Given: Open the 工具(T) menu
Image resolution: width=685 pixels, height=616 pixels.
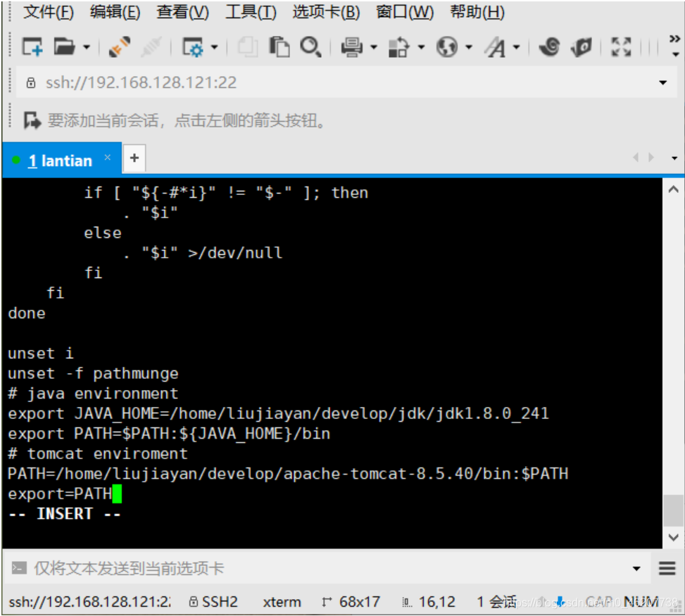Looking at the screenshot, I should pyautogui.click(x=251, y=12).
